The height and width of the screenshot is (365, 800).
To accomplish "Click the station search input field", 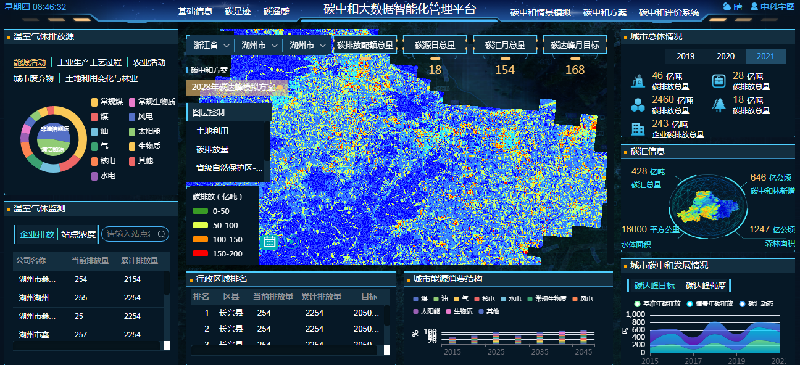I will 135,234.
